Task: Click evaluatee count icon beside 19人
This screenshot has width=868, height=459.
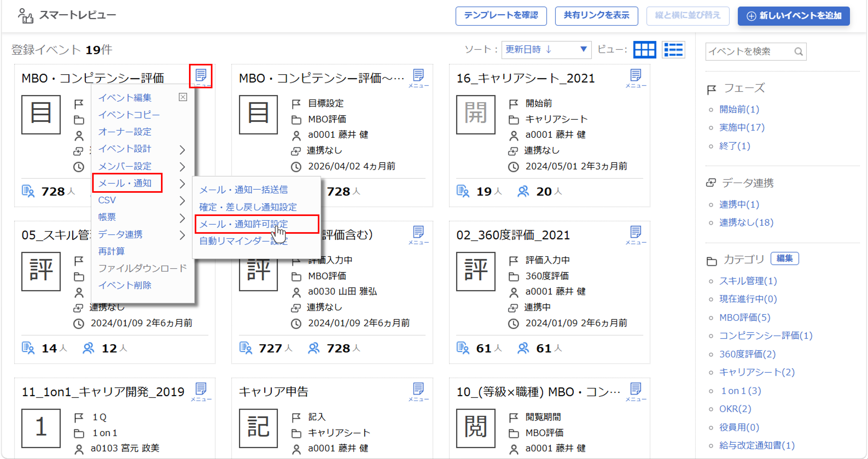Action: pos(463,191)
